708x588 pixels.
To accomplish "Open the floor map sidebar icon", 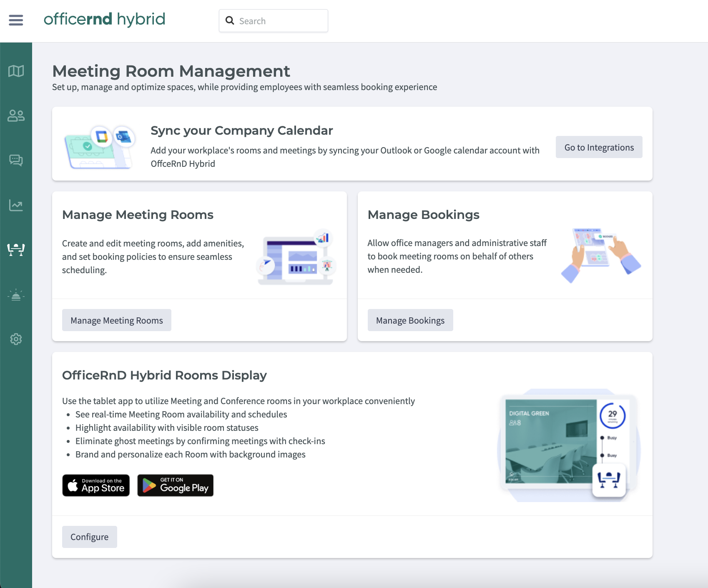I will tap(16, 71).
